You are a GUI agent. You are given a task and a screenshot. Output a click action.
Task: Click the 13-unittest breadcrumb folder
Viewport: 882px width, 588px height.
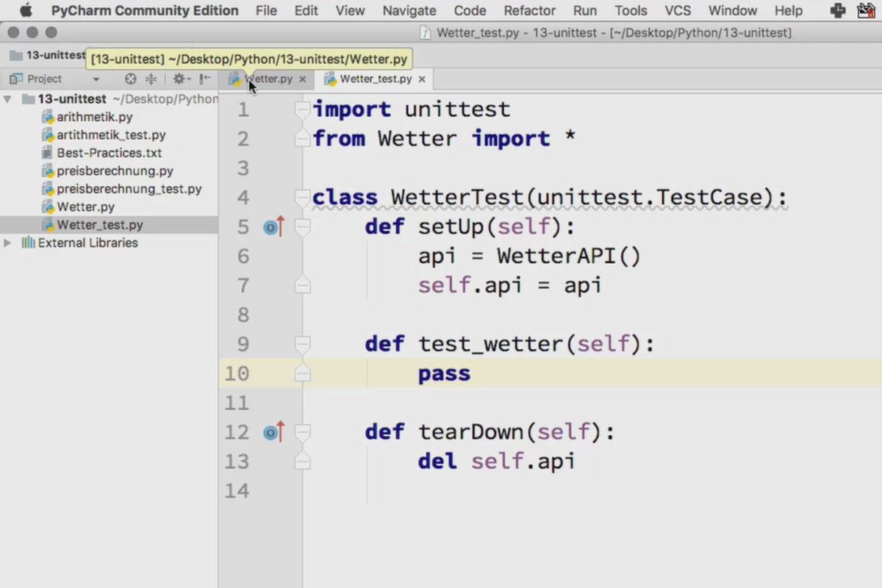[x=48, y=56]
